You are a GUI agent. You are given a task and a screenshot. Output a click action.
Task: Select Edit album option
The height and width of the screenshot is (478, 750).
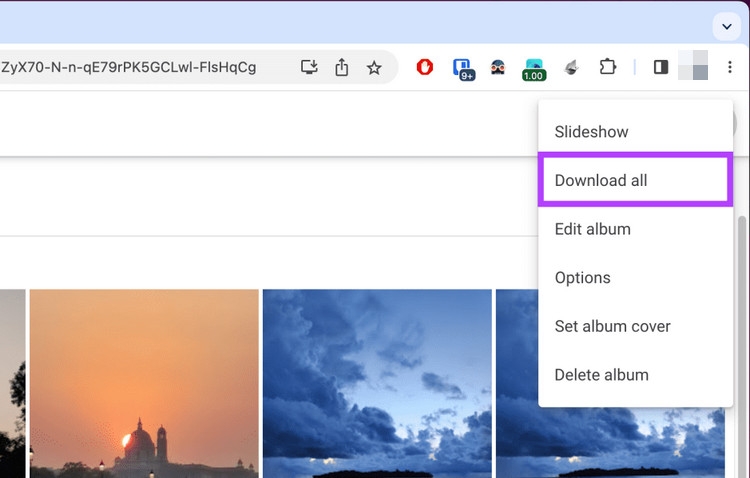point(635,229)
